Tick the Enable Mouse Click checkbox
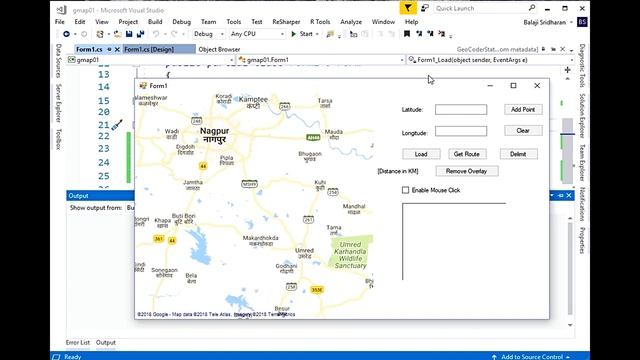 tap(405, 190)
